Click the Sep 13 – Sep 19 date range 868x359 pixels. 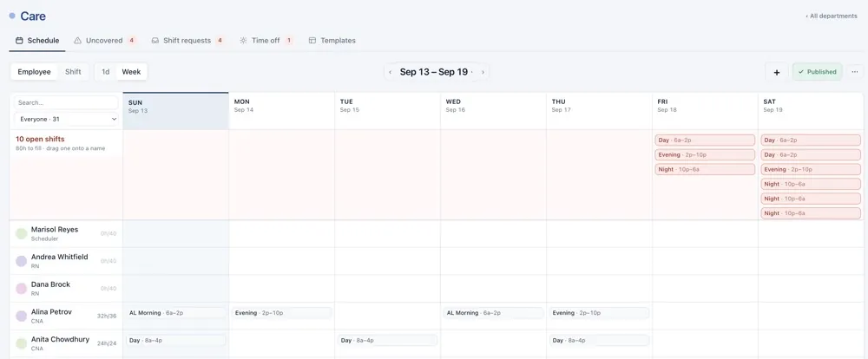click(x=434, y=73)
